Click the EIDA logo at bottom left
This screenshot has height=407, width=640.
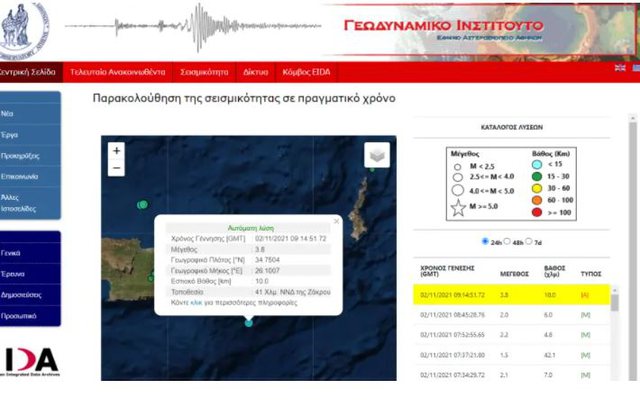tap(30, 360)
